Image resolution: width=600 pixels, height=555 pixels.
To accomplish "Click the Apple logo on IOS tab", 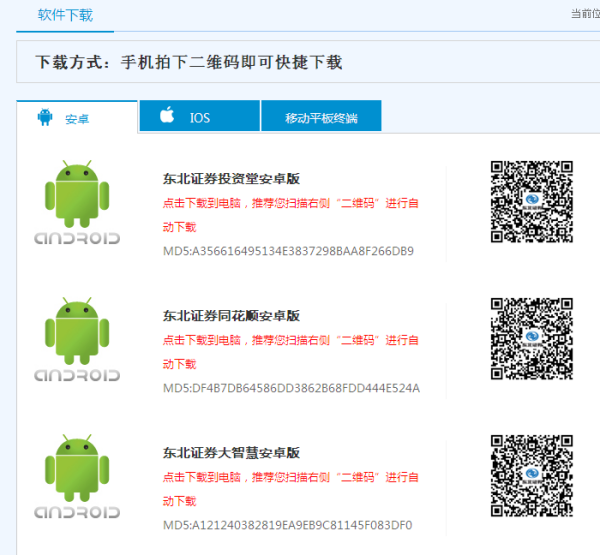I will click(x=167, y=114).
